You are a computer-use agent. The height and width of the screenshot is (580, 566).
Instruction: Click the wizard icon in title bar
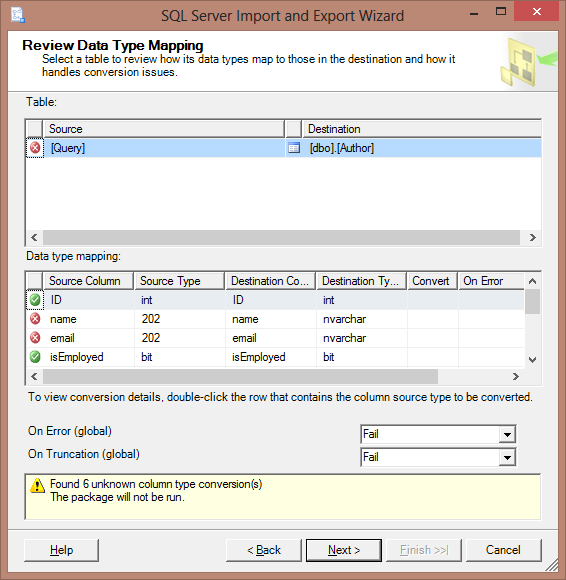pyautogui.click(x=17, y=15)
